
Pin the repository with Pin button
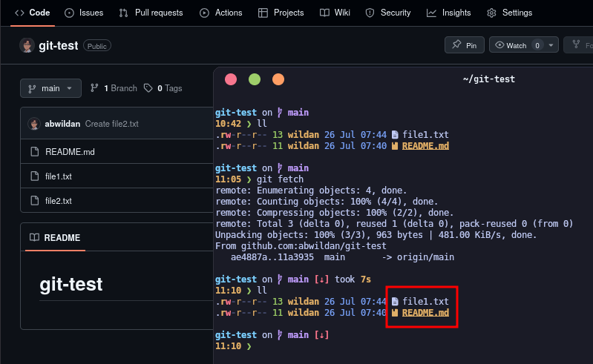click(465, 45)
